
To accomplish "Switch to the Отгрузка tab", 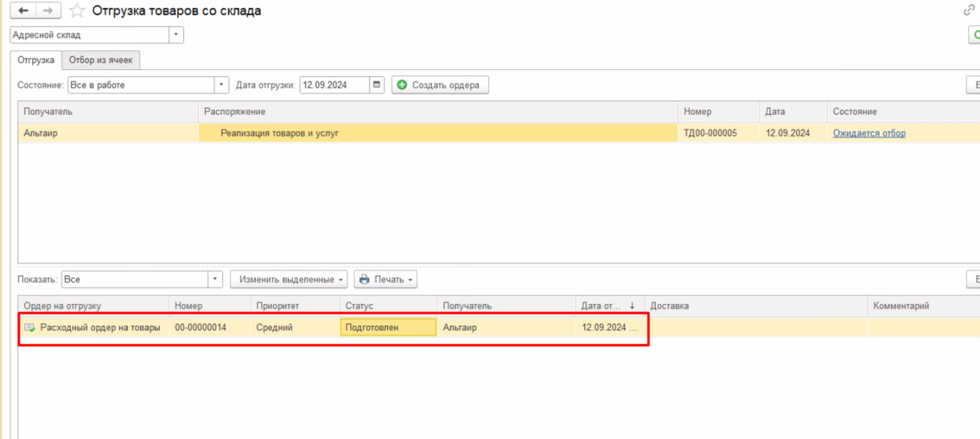I will click(x=36, y=60).
